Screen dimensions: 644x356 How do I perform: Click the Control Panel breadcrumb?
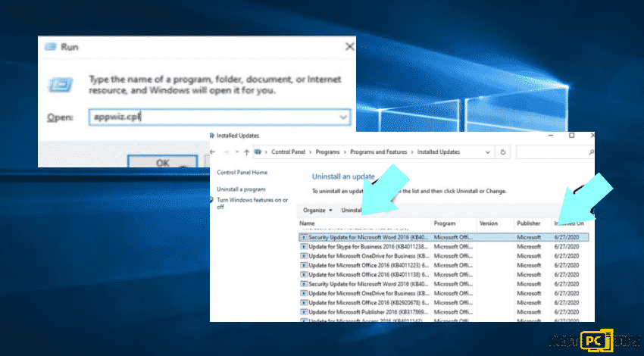click(x=289, y=152)
